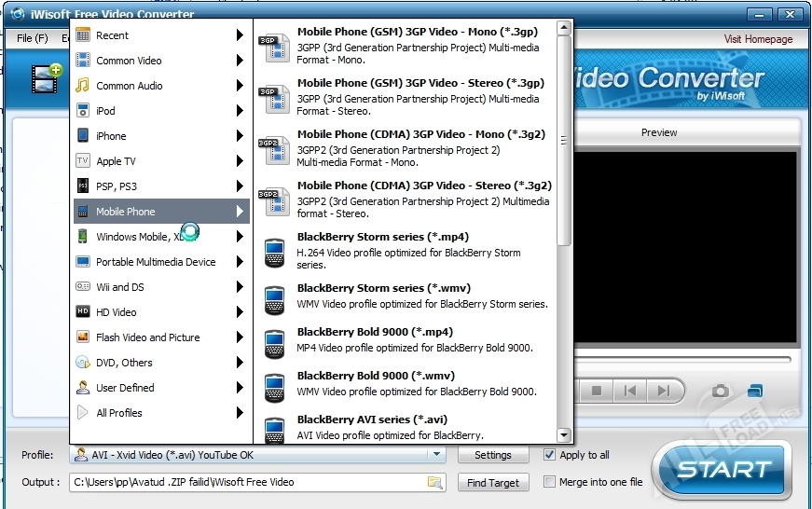Click the previous frame playback button

(x=630, y=391)
